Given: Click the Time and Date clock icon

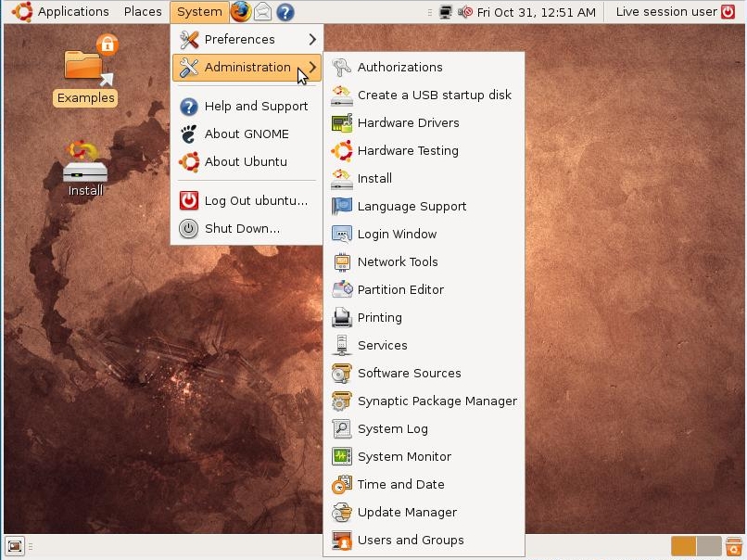Looking at the screenshot, I should [x=342, y=484].
